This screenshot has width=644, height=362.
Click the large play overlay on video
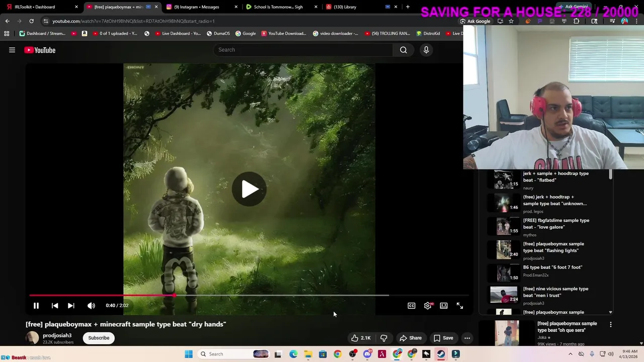click(x=249, y=189)
